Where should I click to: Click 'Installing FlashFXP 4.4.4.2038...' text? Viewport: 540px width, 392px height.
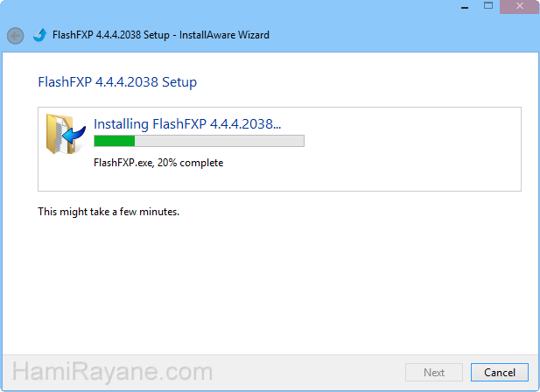tap(187, 124)
